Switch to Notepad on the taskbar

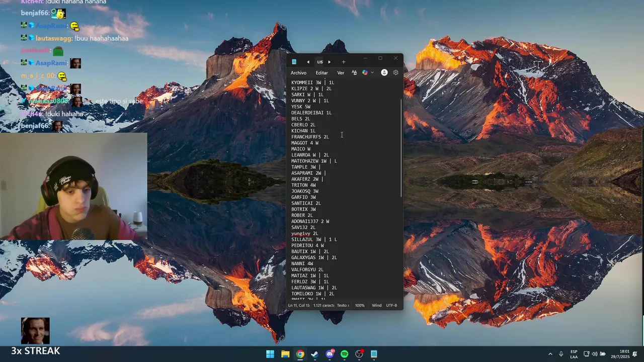374,354
